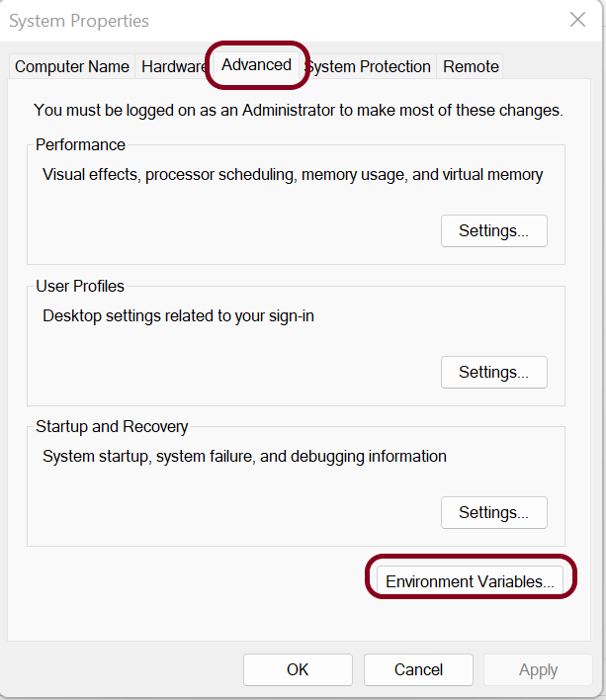This screenshot has width=606, height=700.
Task: Confirm with the OK button
Action: [298, 670]
